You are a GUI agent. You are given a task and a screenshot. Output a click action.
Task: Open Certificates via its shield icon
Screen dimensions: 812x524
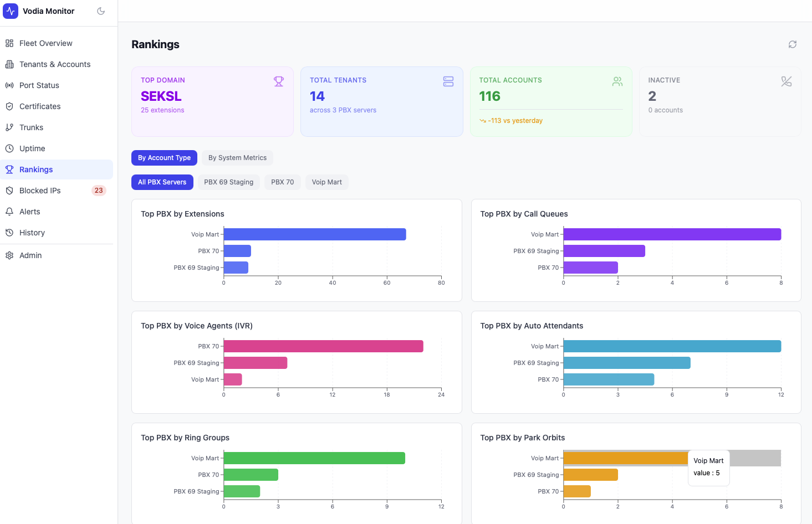[x=9, y=106]
